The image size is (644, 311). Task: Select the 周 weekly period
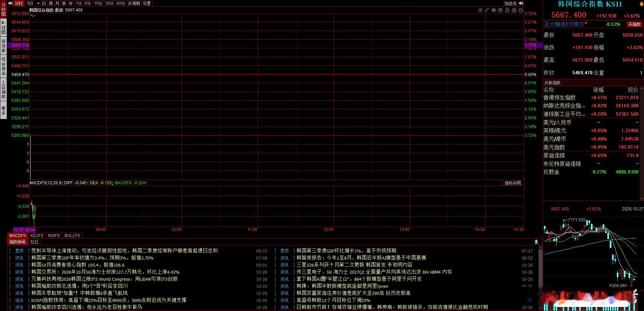(x=51, y=3)
